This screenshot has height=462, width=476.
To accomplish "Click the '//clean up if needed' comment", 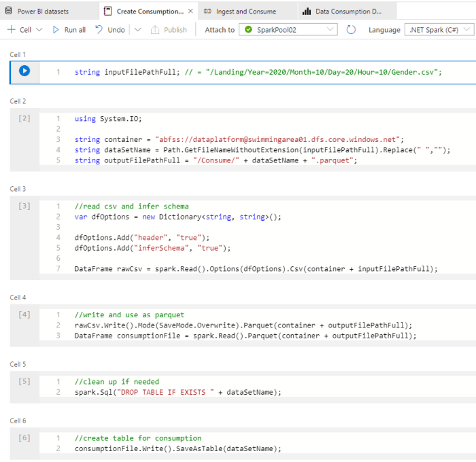I will pos(117,382).
